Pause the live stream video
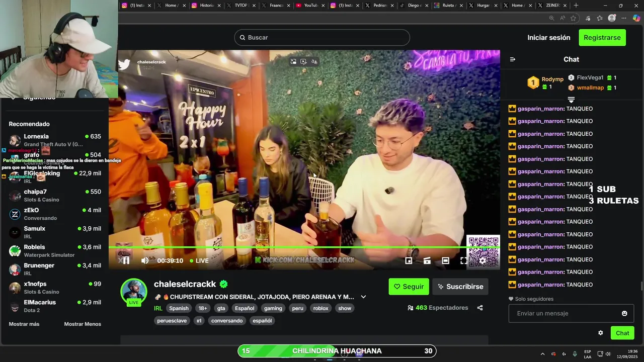 coord(126,260)
